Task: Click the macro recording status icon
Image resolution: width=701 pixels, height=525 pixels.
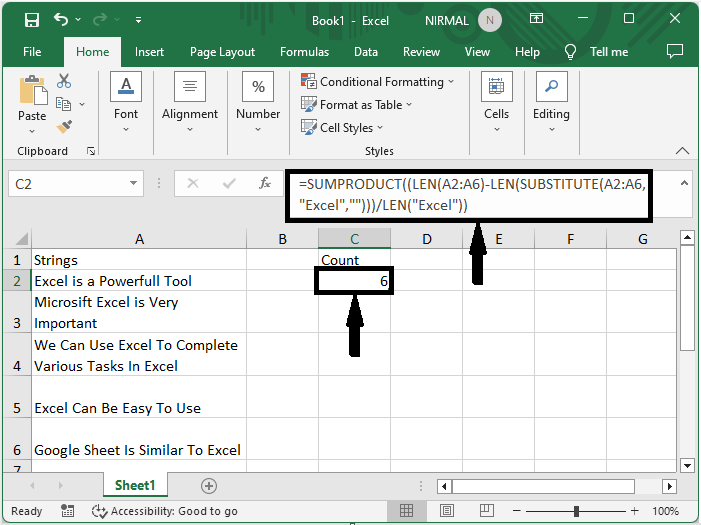Action: [68, 511]
